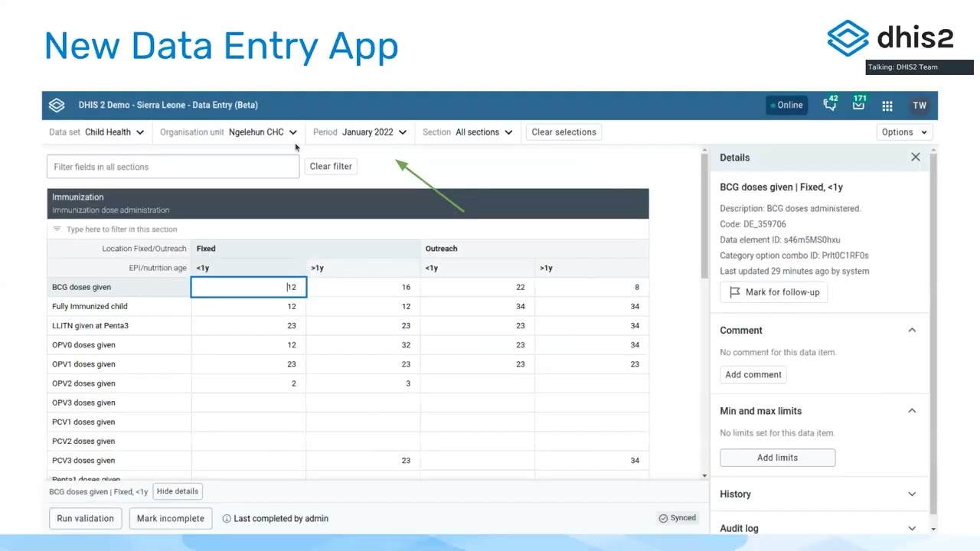Select PCV3 doses given Fixed >1y cell with 23
The height and width of the screenshot is (551, 980).
[363, 461]
